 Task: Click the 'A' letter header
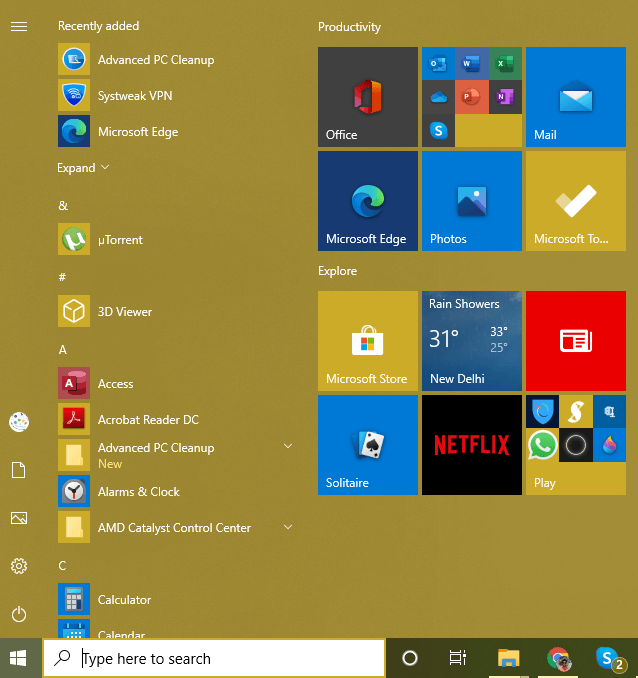click(x=63, y=349)
